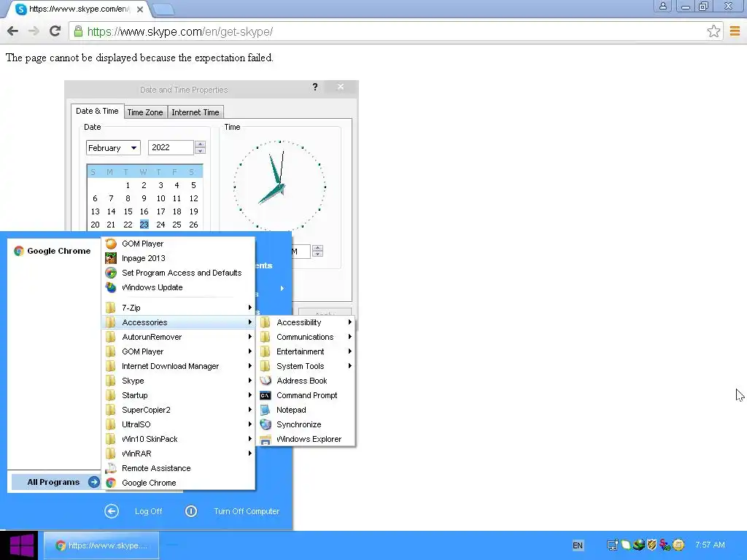The width and height of the screenshot is (747, 560).
Task: Expand the SuperCopier2 folder
Action: (179, 410)
